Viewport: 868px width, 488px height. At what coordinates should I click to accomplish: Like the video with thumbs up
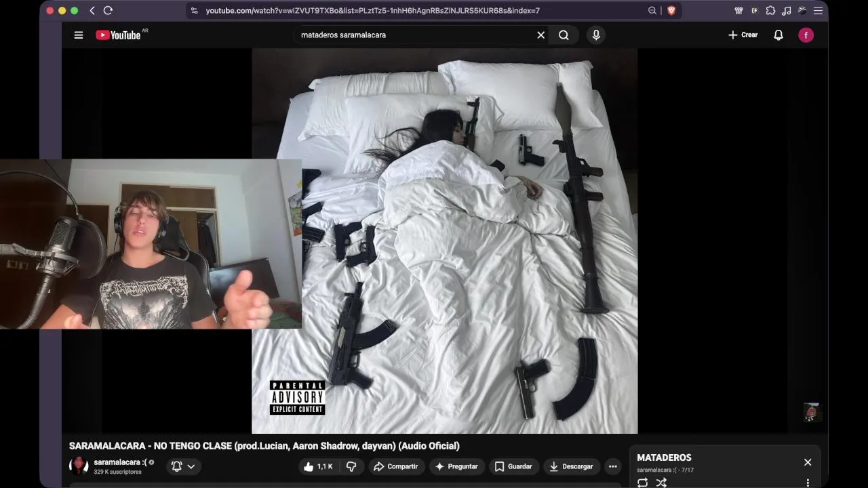coord(318,466)
